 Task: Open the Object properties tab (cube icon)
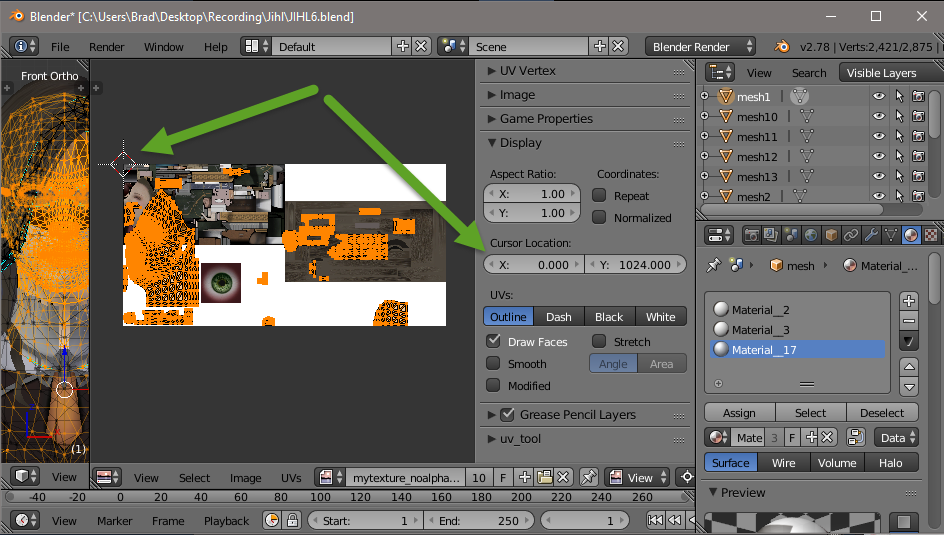tap(831, 235)
